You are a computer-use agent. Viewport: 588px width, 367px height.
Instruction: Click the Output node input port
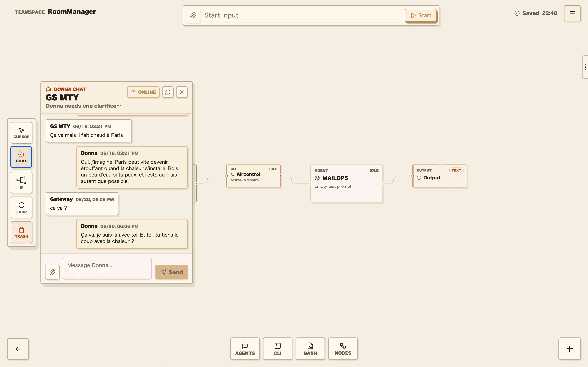pyautogui.click(x=413, y=176)
